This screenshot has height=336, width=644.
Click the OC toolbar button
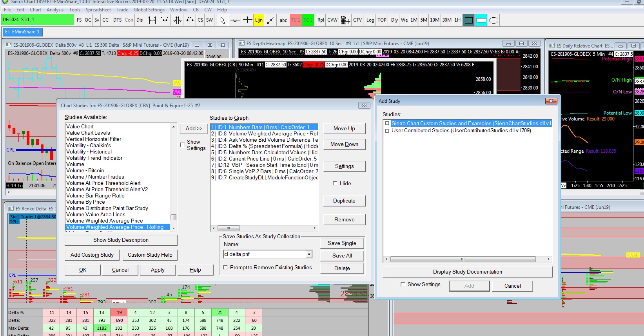tap(88, 20)
